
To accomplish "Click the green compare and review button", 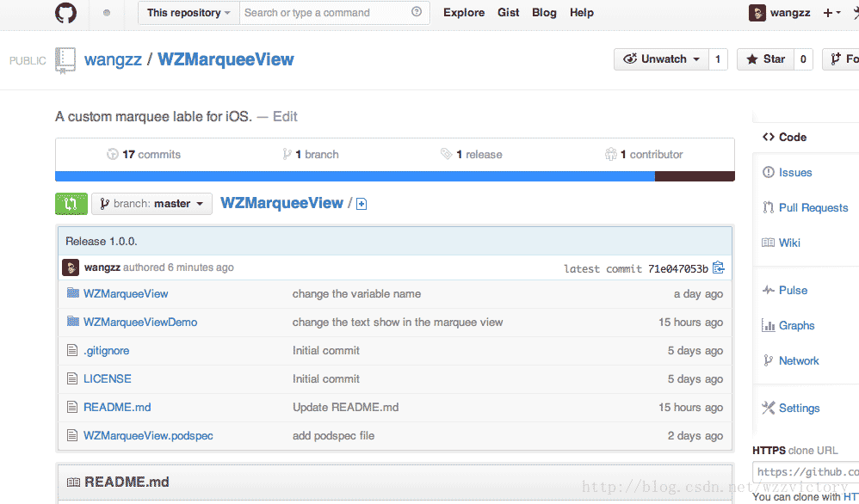I will [x=71, y=204].
